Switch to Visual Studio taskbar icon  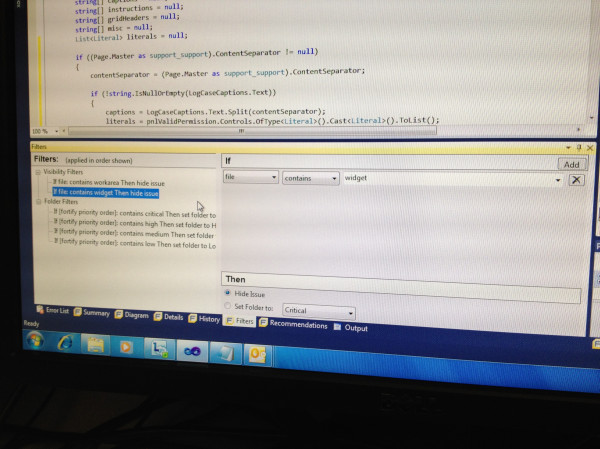pos(192,351)
